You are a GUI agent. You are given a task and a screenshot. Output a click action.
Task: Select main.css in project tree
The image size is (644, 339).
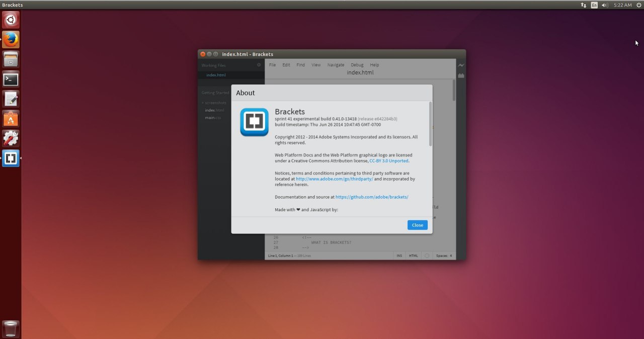[213, 118]
